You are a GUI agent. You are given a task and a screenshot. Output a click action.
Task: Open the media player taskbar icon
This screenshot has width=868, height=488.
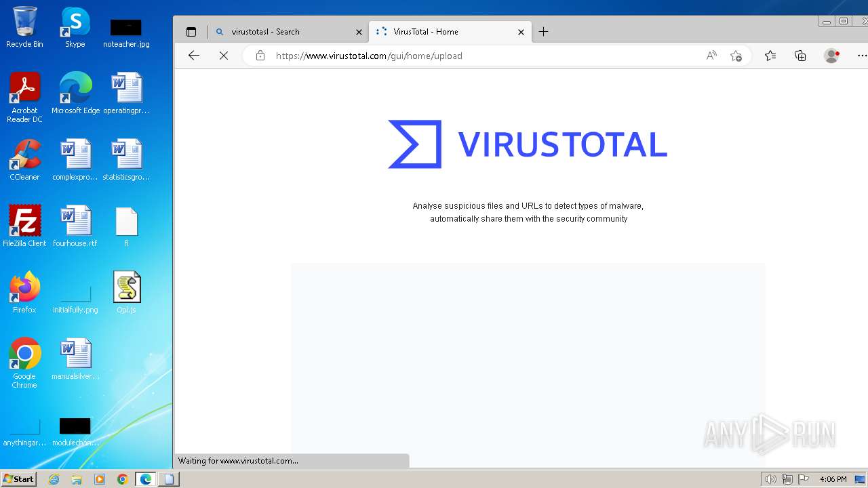(100, 479)
